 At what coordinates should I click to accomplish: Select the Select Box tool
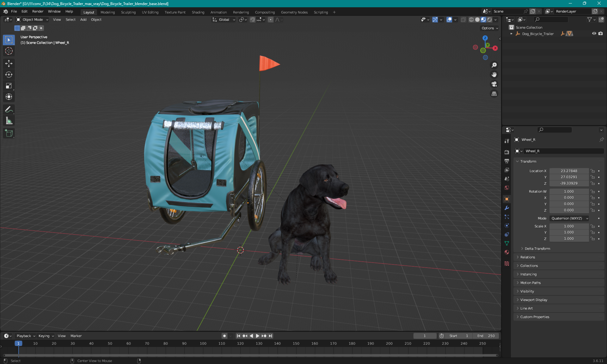[9, 40]
